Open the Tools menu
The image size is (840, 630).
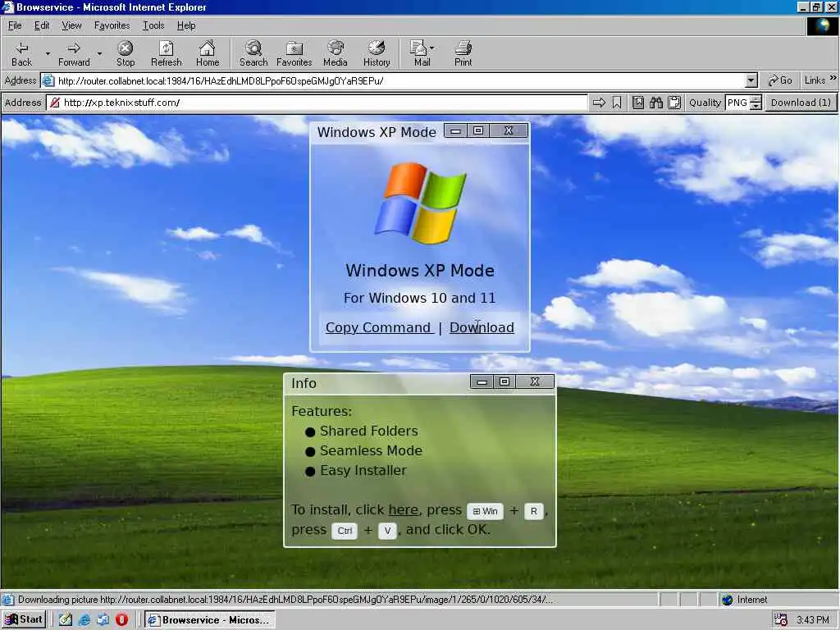[153, 25]
